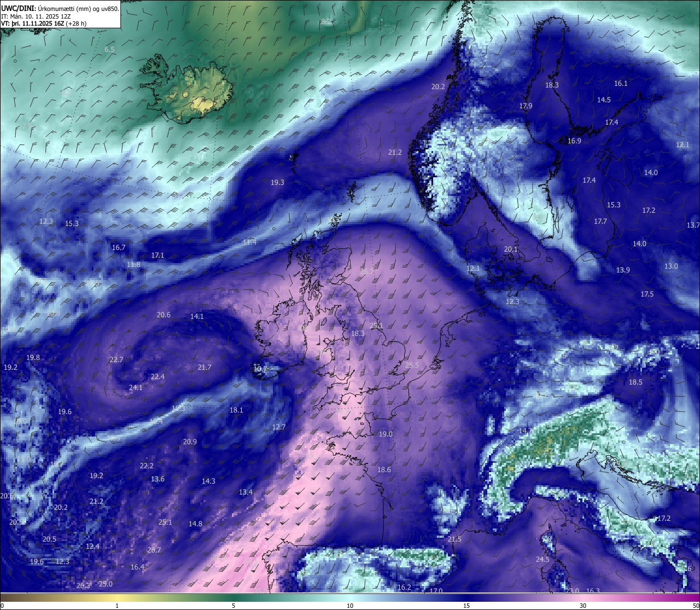700x610 pixels.
Task: Click the 11.8 value label
Action: 133,265
